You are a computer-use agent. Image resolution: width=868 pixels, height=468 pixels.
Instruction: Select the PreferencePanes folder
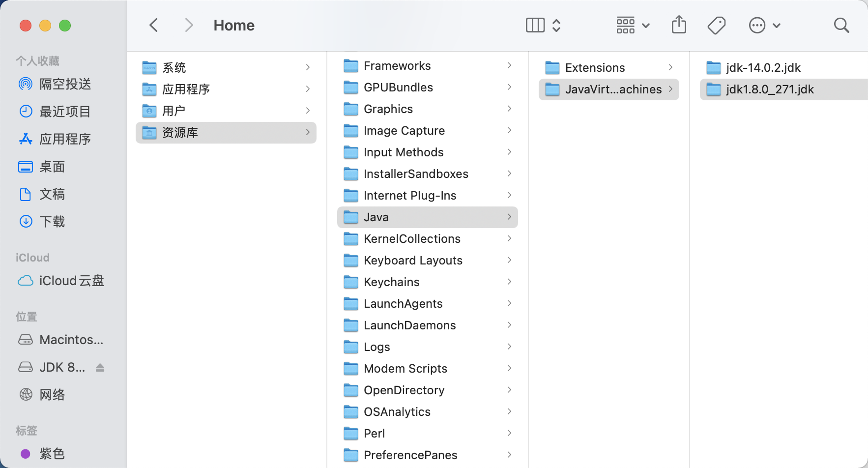pyautogui.click(x=428, y=455)
